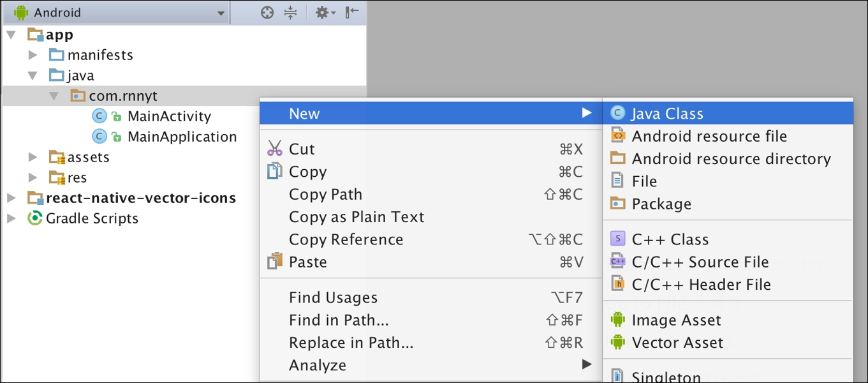Click the Android robot icon in header
The height and width of the screenshot is (383, 868).
[x=21, y=12]
